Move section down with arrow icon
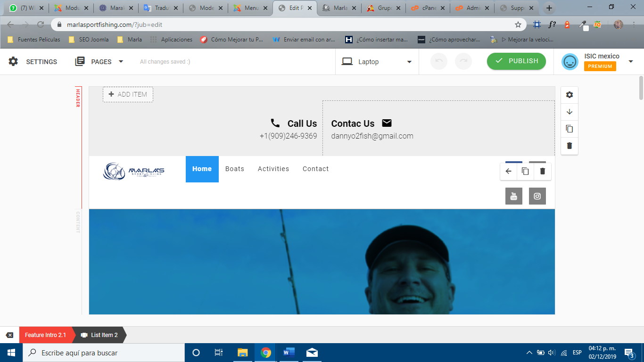 tap(569, 112)
